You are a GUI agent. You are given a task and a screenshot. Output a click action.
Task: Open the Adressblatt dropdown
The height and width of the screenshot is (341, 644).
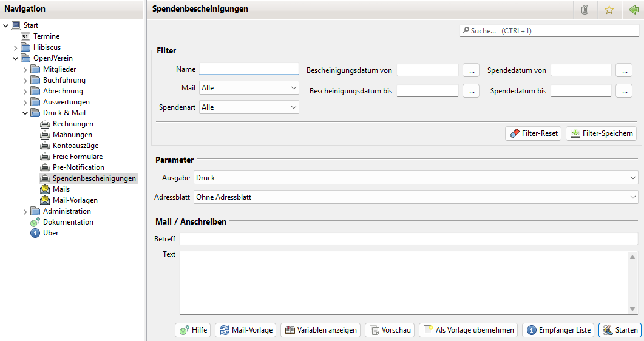click(415, 197)
